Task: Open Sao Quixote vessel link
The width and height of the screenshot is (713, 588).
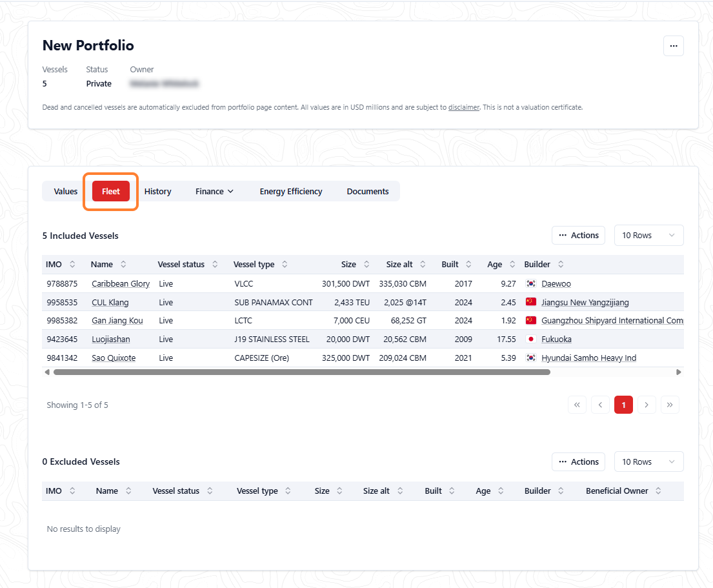Action: pyautogui.click(x=114, y=358)
